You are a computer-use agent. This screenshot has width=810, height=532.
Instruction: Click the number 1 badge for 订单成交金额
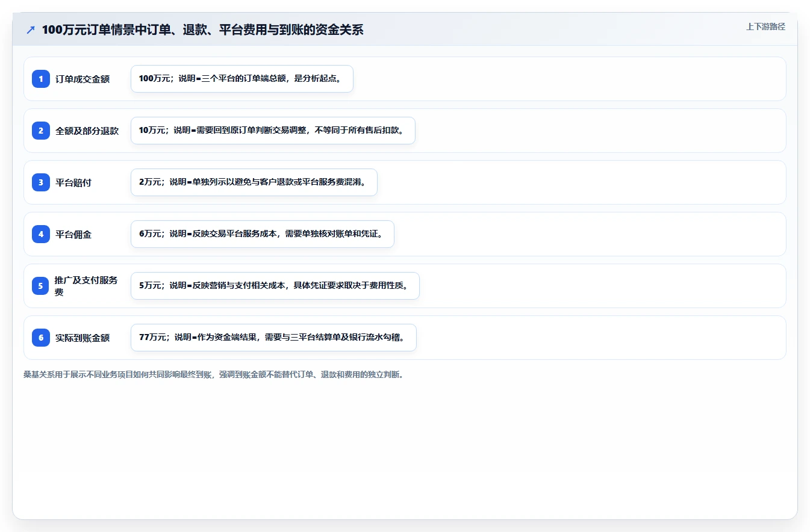tap(41, 79)
